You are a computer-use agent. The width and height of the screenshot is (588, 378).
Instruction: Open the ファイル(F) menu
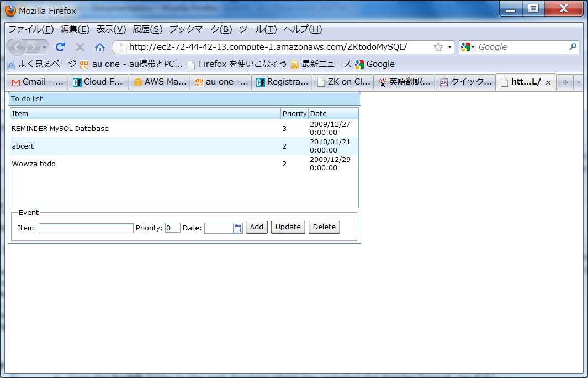coord(31,29)
